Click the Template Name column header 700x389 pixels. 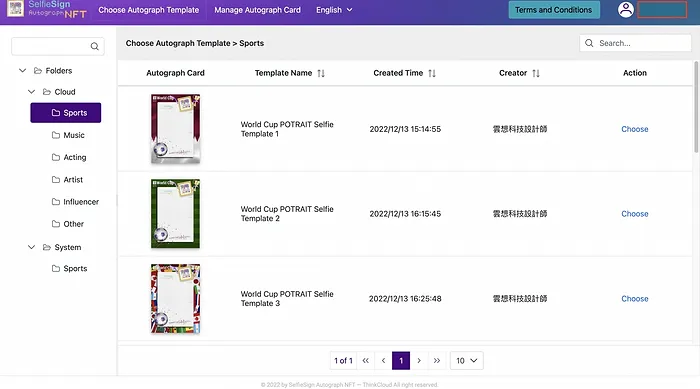pyautogui.click(x=283, y=73)
